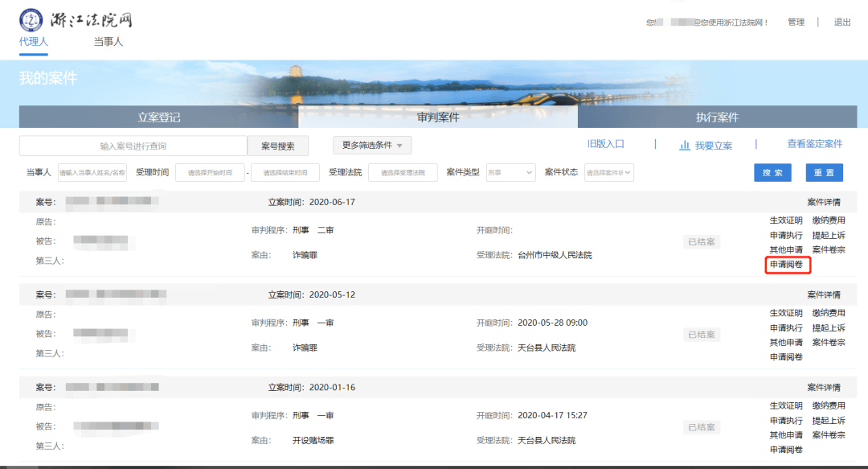This screenshot has width=868, height=469.
Task: Click 申请执行 on the first case
Action: point(788,234)
